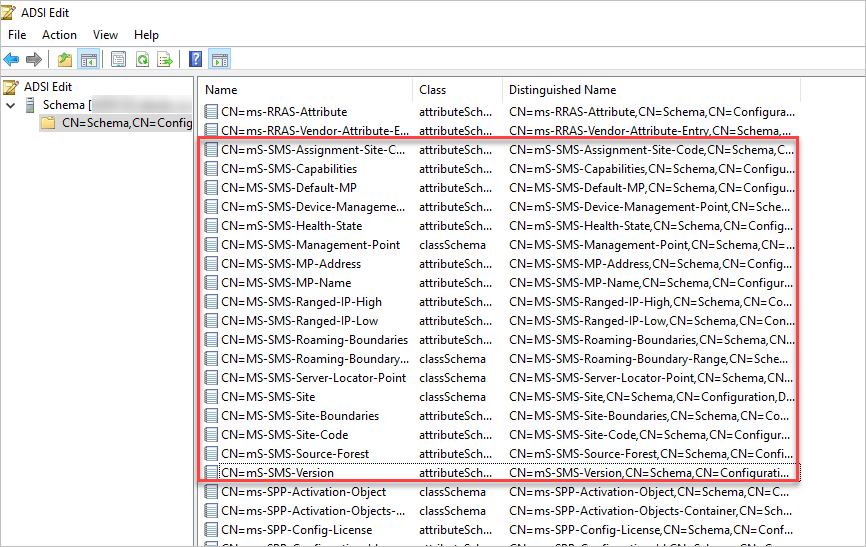The width and height of the screenshot is (866, 547).
Task: Click the icon beside CN=ms-SPP-Config-License
Action: click(x=211, y=529)
